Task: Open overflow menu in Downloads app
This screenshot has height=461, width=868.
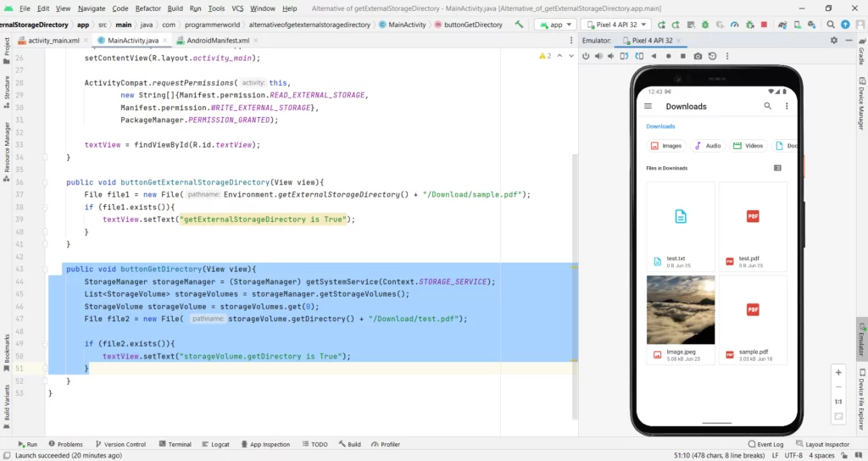Action: coord(787,106)
